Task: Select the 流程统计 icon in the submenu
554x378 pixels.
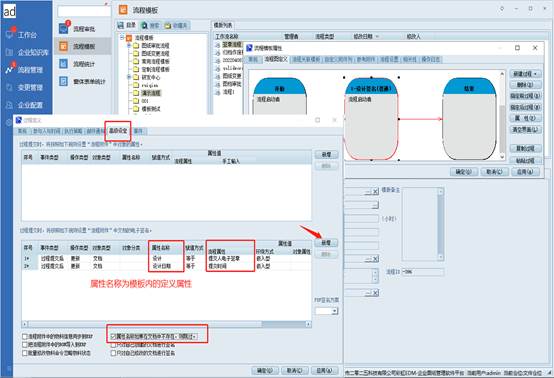Action: (x=64, y=64)
